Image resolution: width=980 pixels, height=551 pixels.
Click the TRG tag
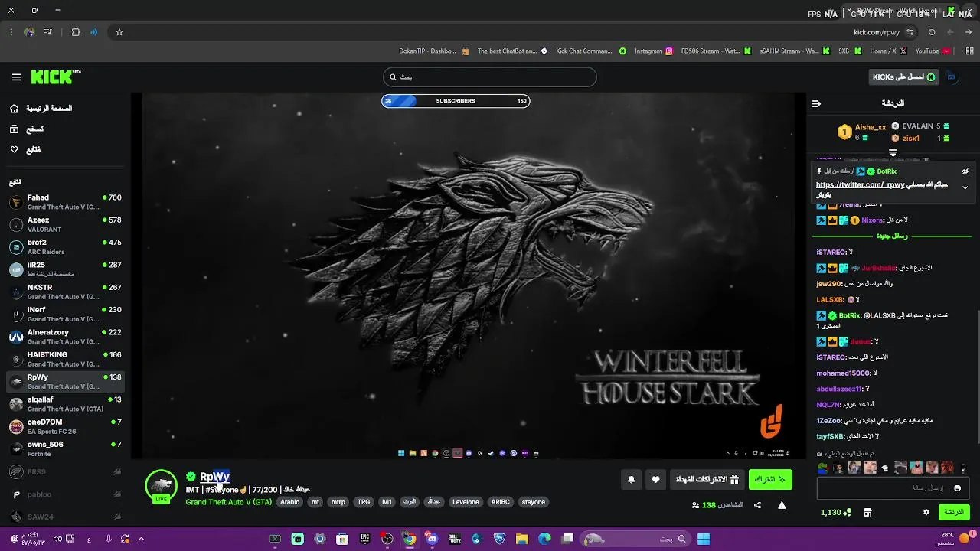364,502
